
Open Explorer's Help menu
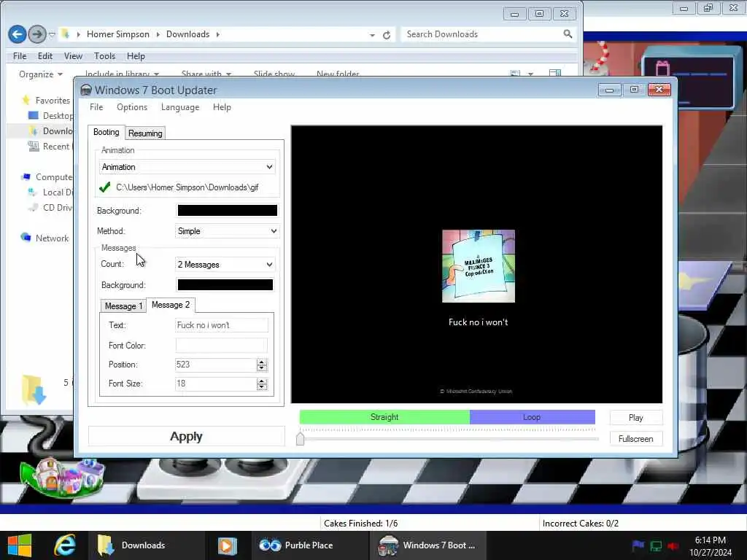click(136, 56)
